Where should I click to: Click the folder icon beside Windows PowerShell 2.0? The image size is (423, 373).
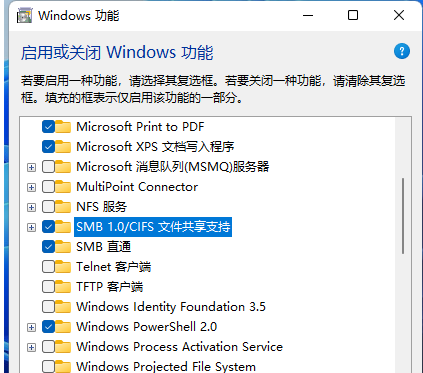coord(63,327)
